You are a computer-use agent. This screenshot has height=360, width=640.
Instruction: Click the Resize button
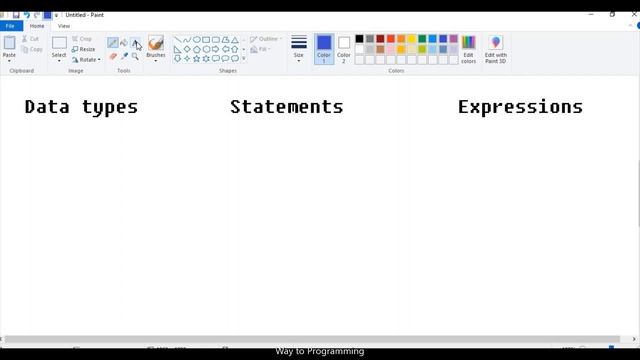[84, 49]
